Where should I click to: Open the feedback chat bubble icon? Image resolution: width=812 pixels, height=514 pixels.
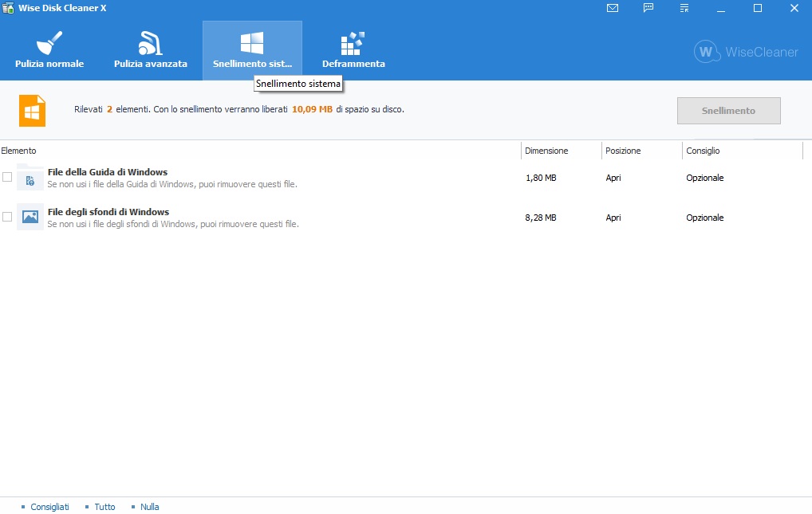[x=648, y=8]
